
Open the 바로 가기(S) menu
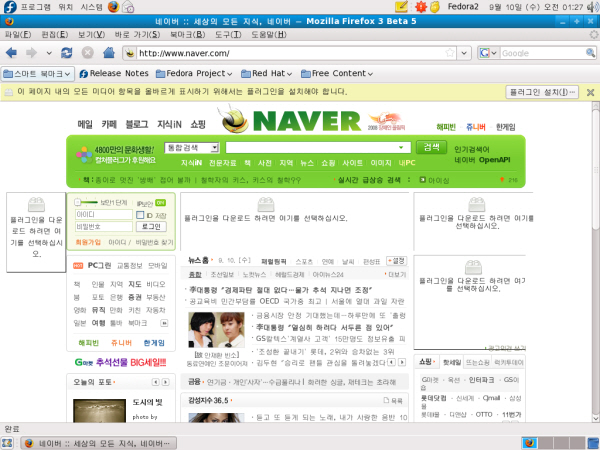pos(137,34)
